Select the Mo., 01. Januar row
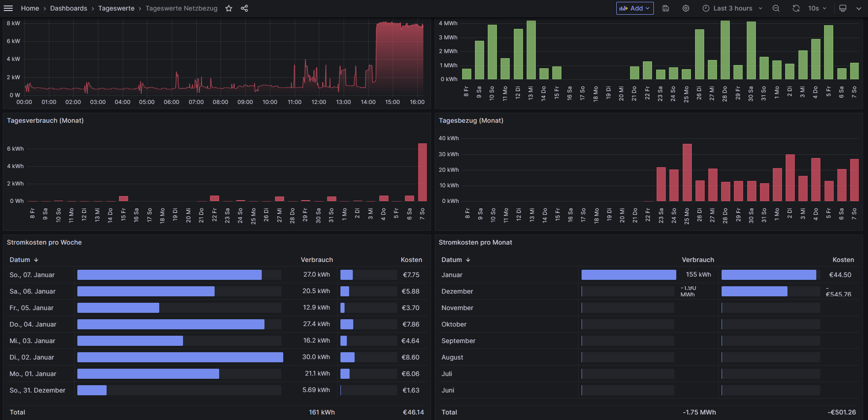This screenshot has width=868, height=420. coord(217,374)
